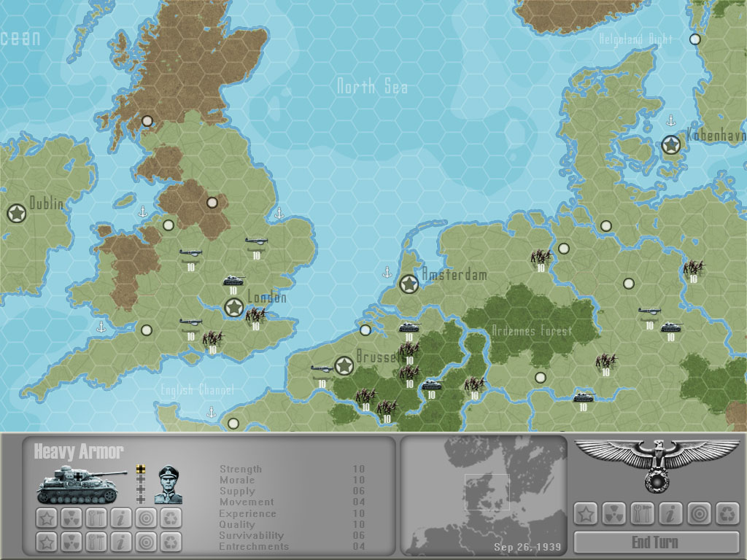Select the London capital star marker
Image resolution: width=747 pixels, height=560 pixels.
click(233, 308)
